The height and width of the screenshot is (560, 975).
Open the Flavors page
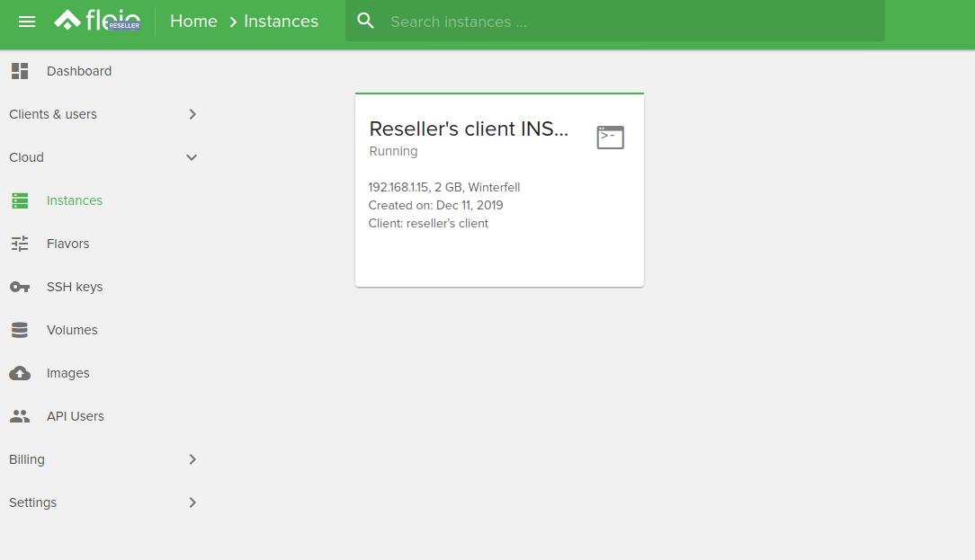pyautogui.click(x=67, y=244)
